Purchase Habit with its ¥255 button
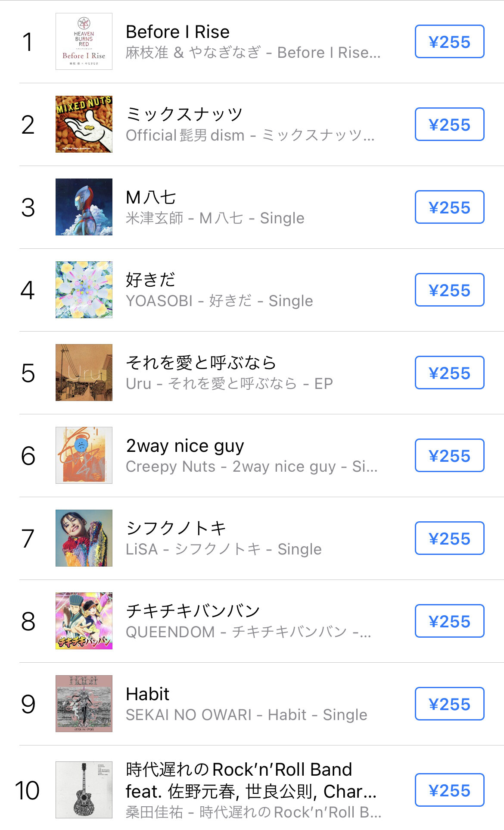This screenshot has width=504, height=830. pos(449,704)
